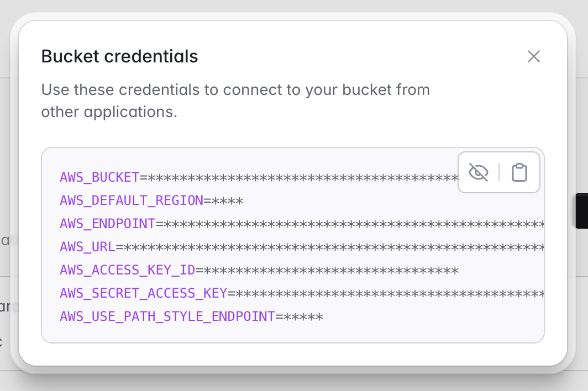Viewport: 588px width, 391px height.
Task: Copy credentials to clipboard
Action: pos(519,172)
